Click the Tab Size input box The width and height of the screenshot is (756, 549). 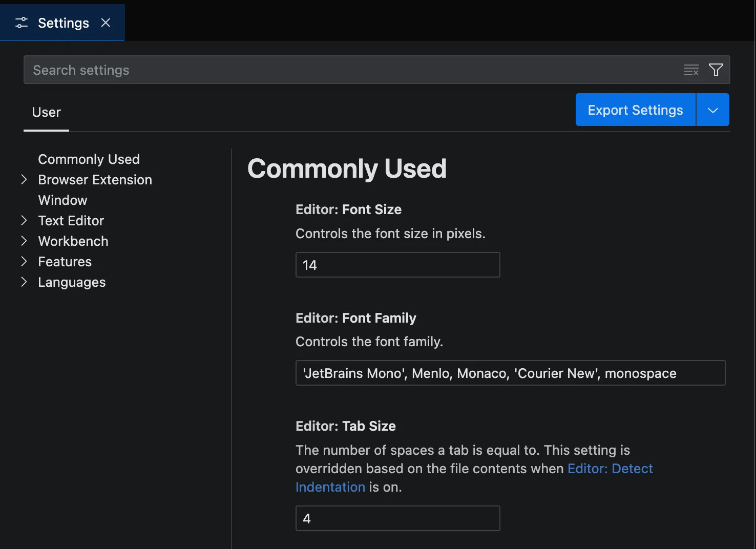click(x=397, y=518)
